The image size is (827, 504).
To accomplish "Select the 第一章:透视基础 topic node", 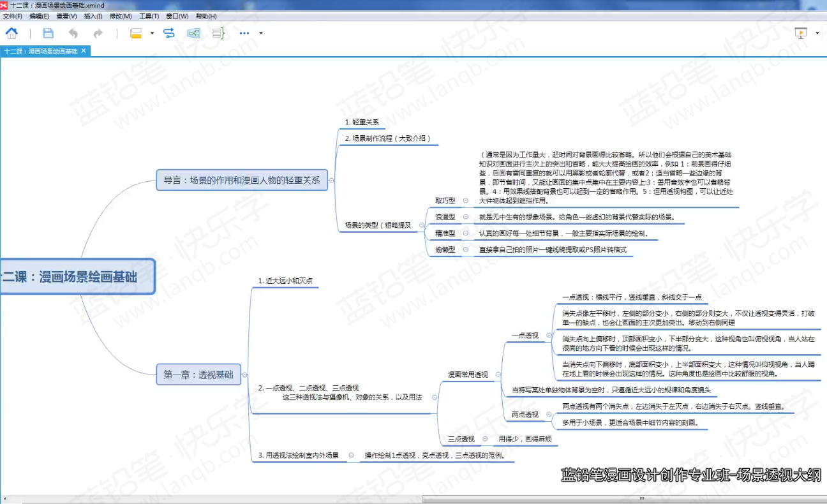I will (198, 374).
